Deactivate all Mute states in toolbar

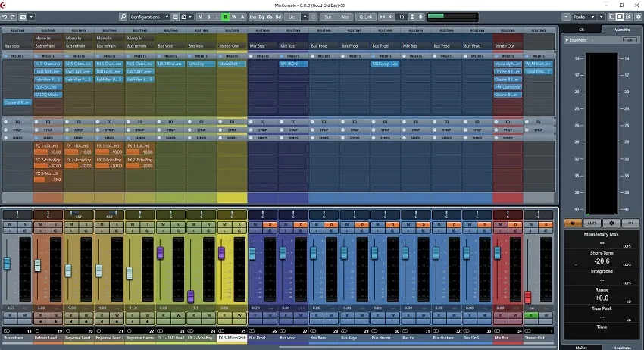coord(201,16)
